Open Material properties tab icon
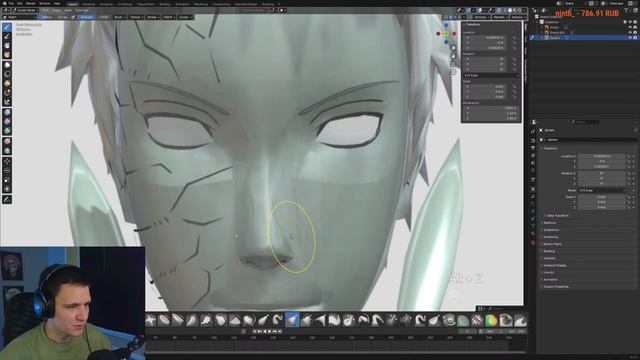640x360 pixels. click(533, 234)
